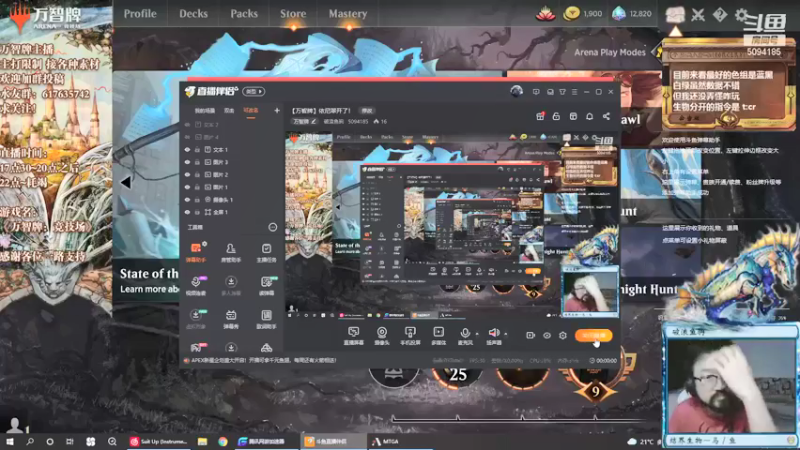Image resolution: width=800 pixels, height=450 pixels.
Task: Open Windows taskbar search
Action: pyautogui.click(x=30, y=441)
